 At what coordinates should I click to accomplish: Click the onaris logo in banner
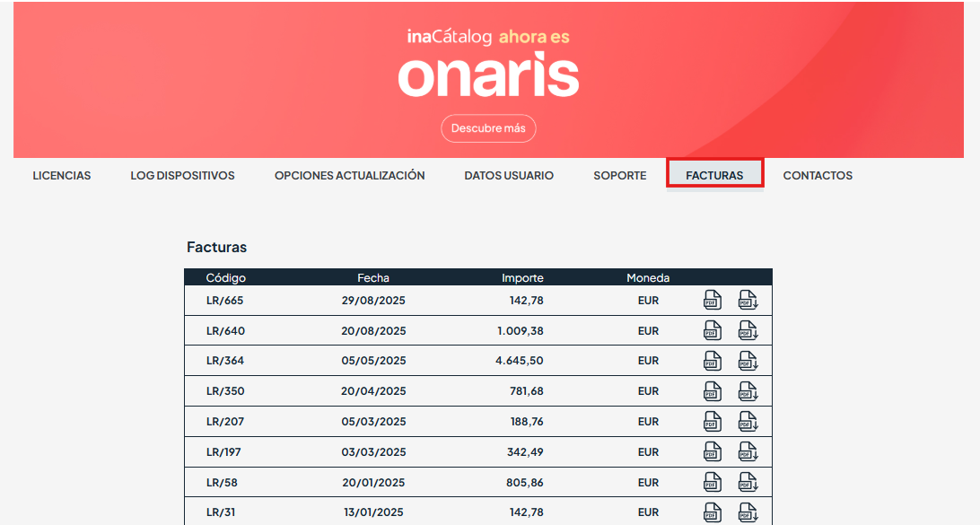(488, 75)
